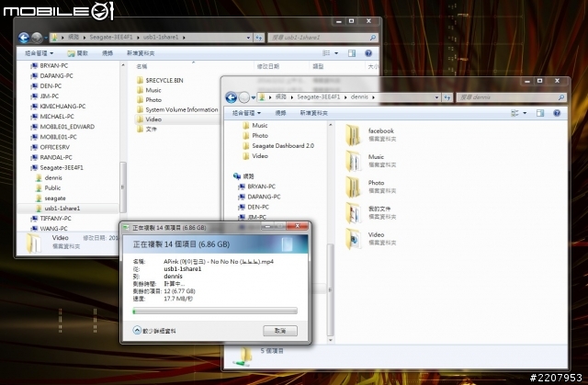This screenshot has height=385, width=588.
Task: Open the Video folder in dennis content pane
Action: point(353,238)
